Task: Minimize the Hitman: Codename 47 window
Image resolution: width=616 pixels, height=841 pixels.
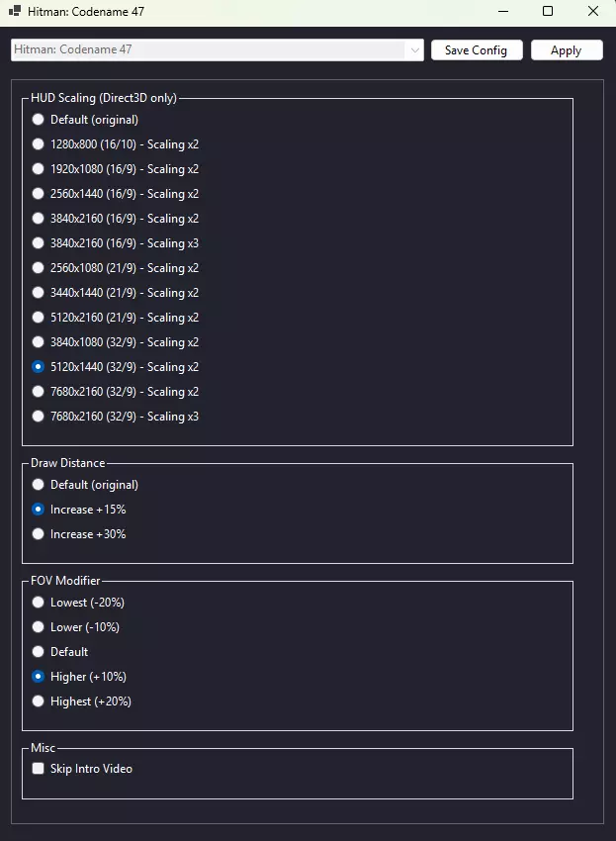Action: [502, 12]
